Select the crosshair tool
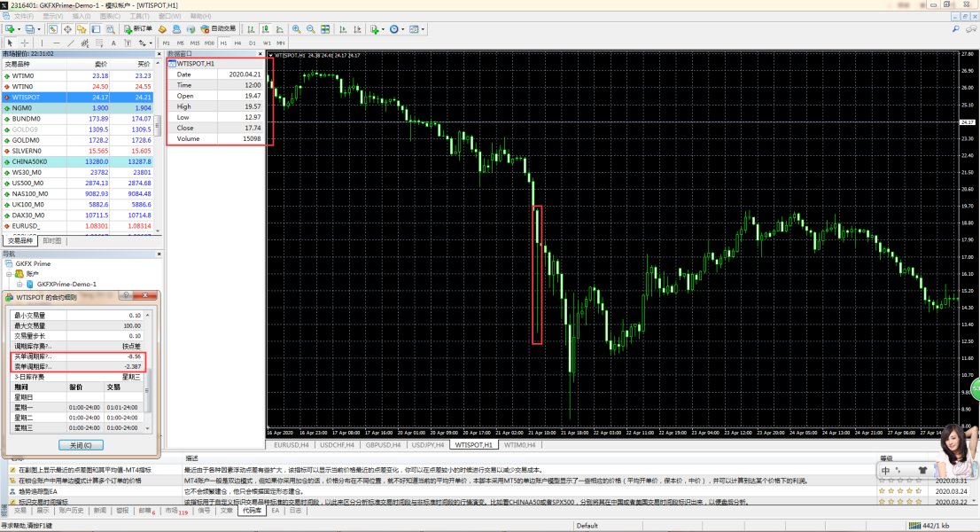Screen dimensions: 980x532 click(x=25, y=43)
